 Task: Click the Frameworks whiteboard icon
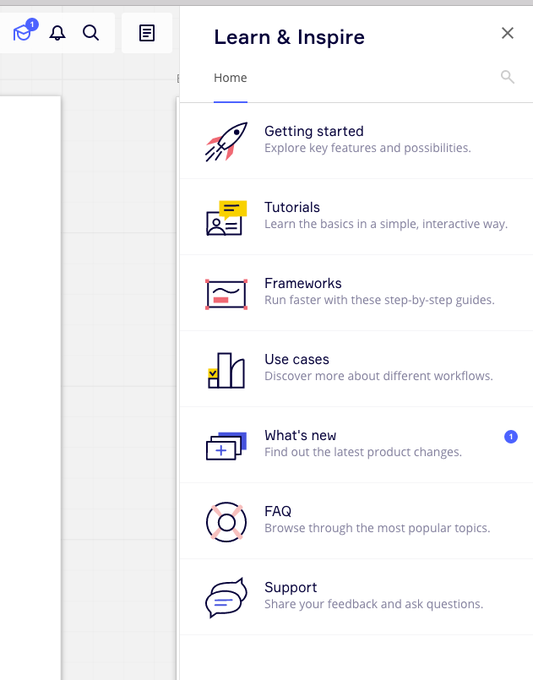[x=226, y=294]
